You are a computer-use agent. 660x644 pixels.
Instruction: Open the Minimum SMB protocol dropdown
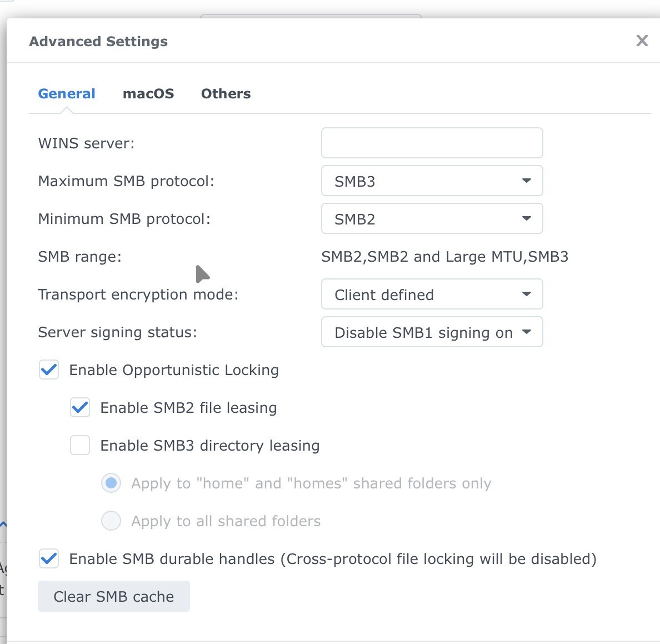click(431, 218)
